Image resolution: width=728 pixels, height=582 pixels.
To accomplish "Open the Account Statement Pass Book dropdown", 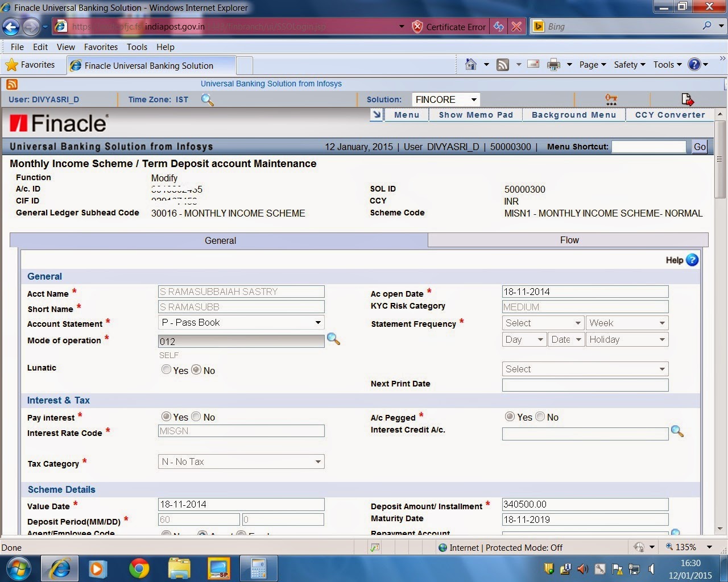I will pos(241,322).
